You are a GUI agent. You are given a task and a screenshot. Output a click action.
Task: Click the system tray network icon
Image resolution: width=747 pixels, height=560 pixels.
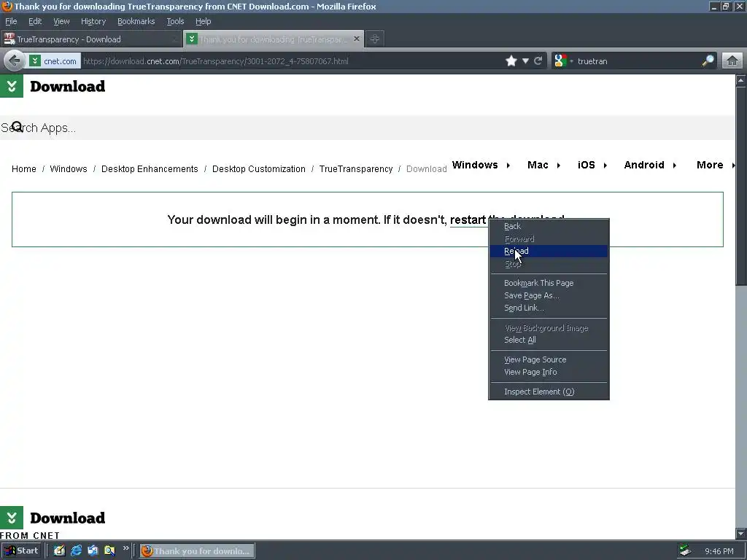click(685, 551)
